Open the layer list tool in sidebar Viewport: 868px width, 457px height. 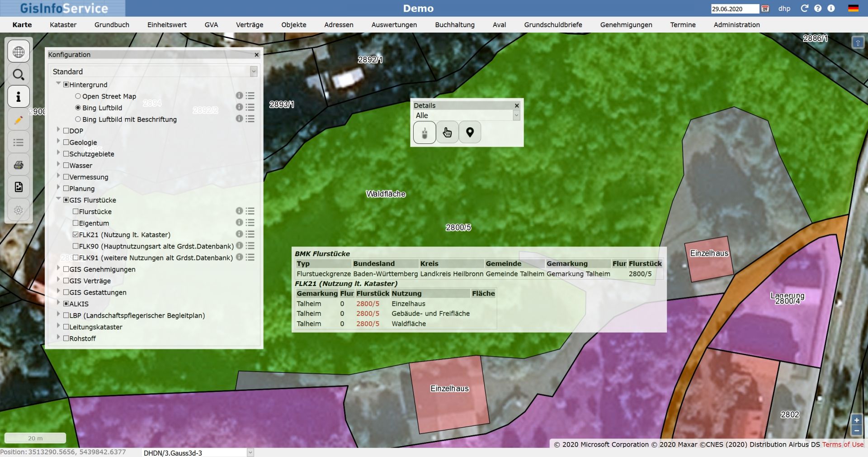click(x=19, y=142)
